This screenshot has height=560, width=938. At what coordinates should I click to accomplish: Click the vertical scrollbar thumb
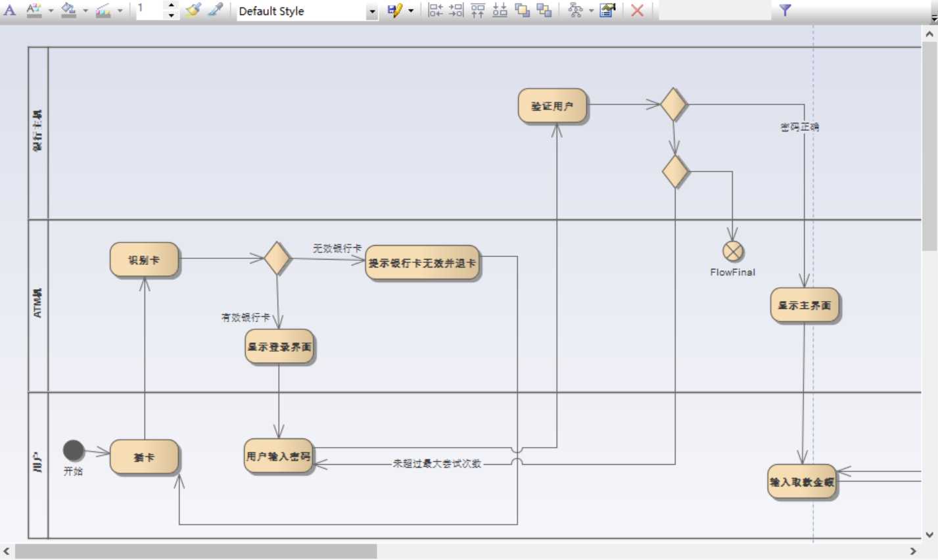pyautogui.click(x=929, y=147)
